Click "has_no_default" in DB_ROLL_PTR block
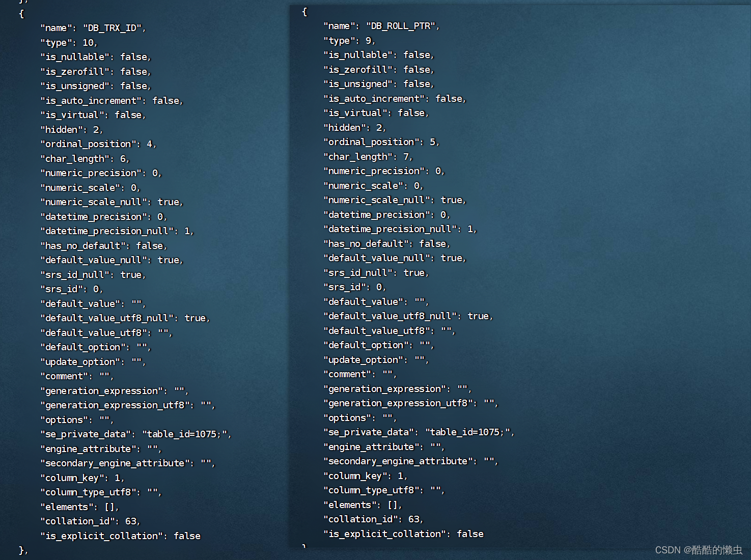Image resolution: width=751 pixels, height=560 pixels. [387, 244]
